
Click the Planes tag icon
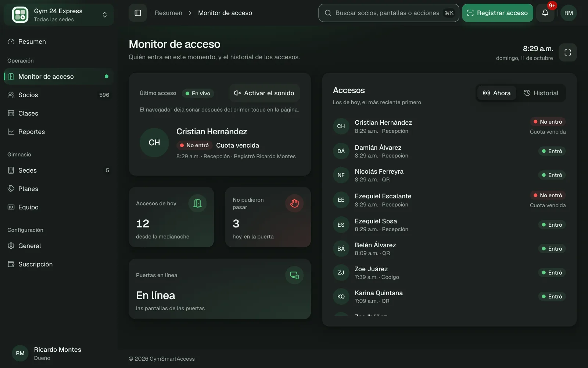click(x=11, y=189)
